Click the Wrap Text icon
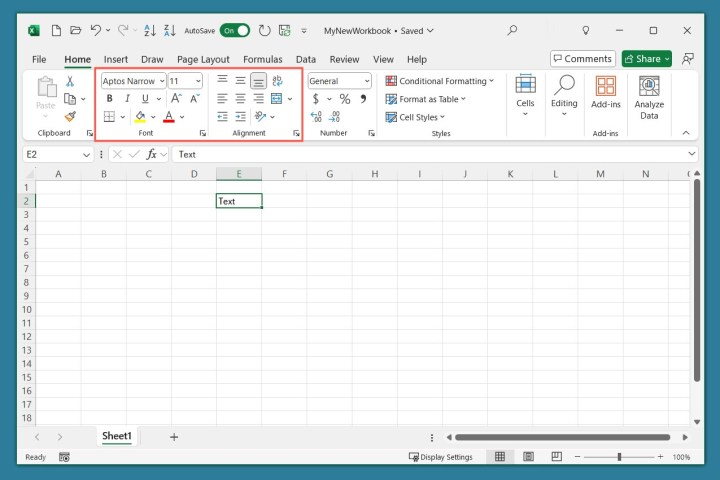 [x=277, y=81]
